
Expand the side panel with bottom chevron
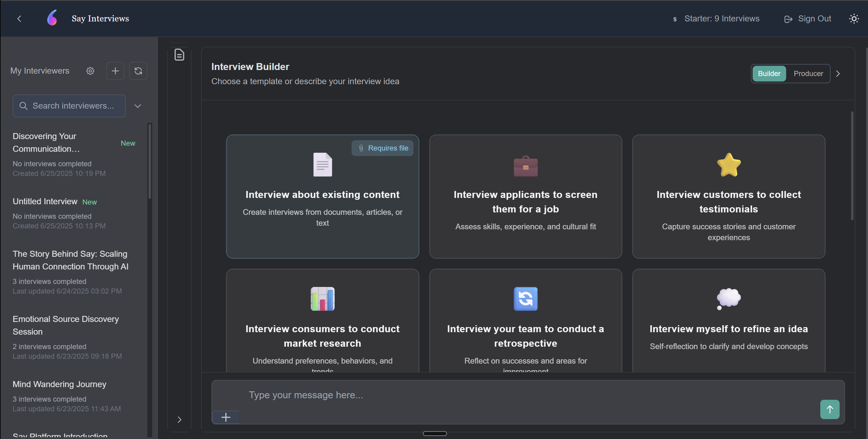(x=179, y=419)
